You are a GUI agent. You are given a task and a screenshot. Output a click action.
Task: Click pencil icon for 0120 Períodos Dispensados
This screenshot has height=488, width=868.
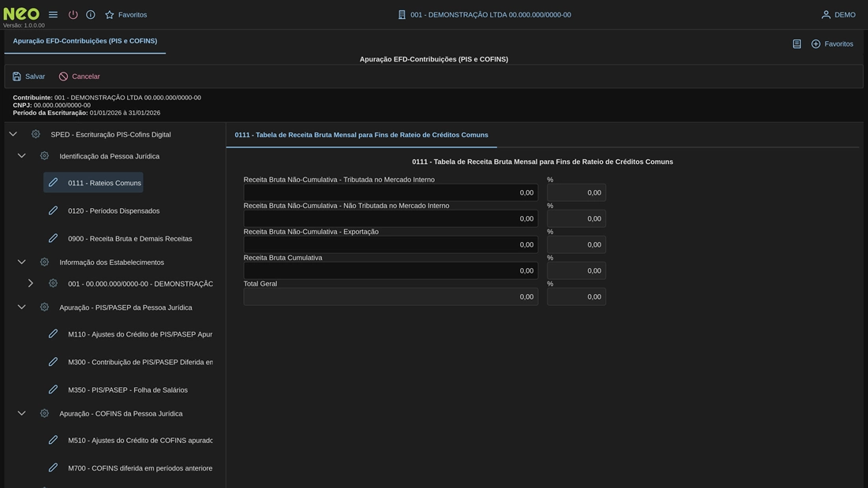53,210
